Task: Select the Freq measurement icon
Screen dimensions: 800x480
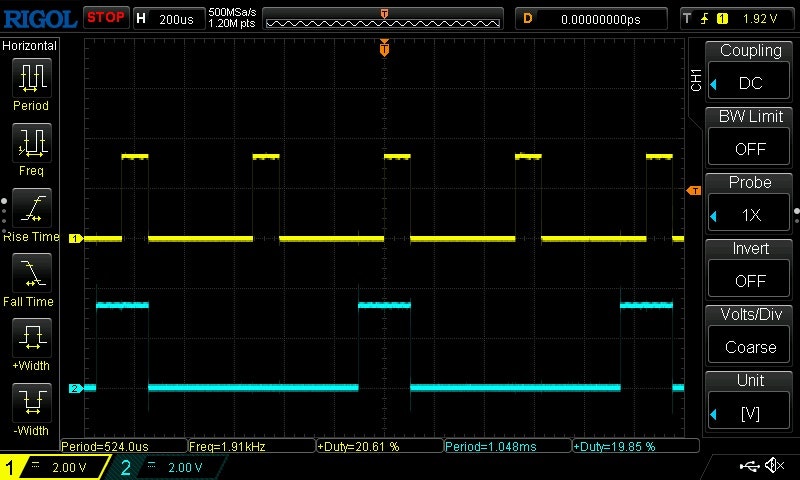Action: (32, 142)
